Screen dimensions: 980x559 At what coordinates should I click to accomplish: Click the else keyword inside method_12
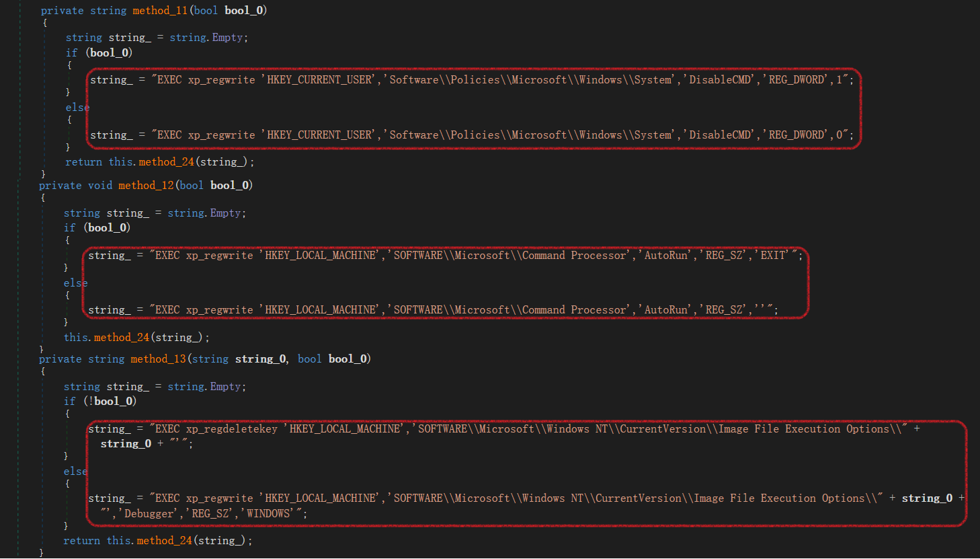(x=75, y=283)
